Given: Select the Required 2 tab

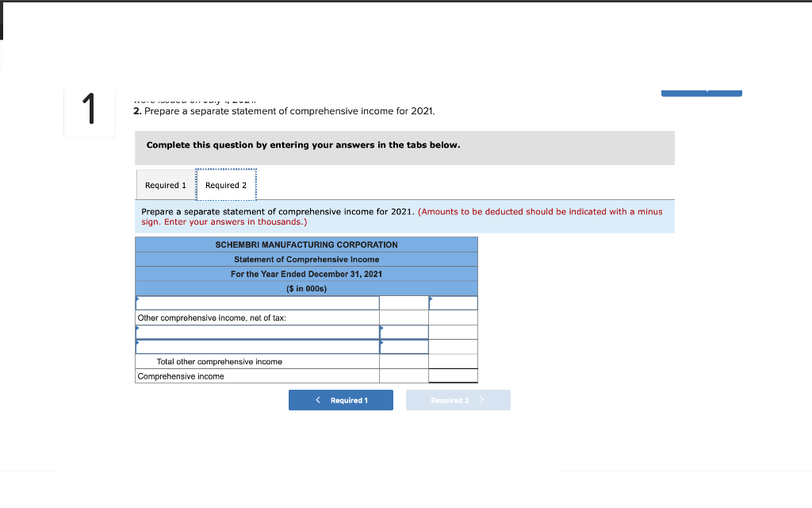Looking at the screenshot, I should coord(226,185).
